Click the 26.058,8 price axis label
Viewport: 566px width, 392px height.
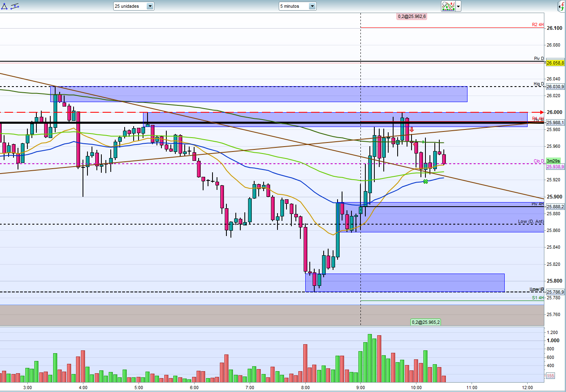click(x=555, y=63)
